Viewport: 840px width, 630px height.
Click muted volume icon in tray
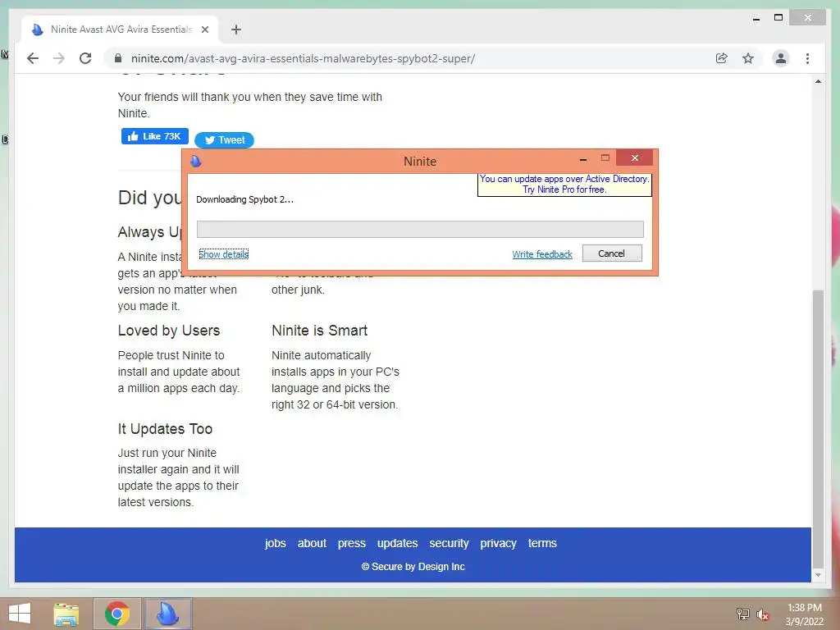[x=763, y=614]
